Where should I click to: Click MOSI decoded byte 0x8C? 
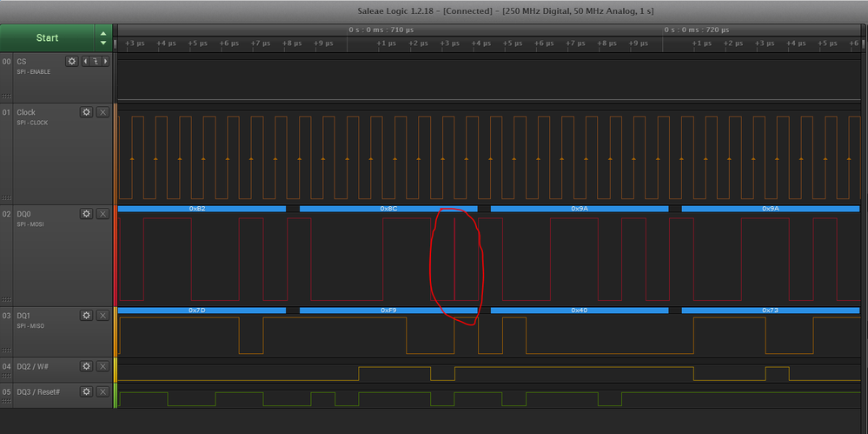tap(388, 209)
